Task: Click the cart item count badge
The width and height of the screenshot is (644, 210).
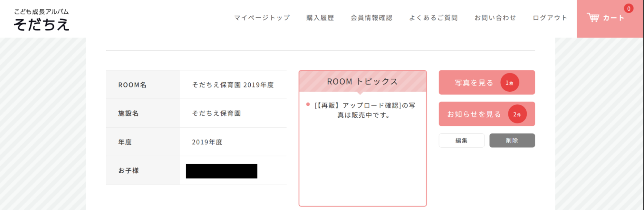Action: pyautogui.click(x=629, y=9)
